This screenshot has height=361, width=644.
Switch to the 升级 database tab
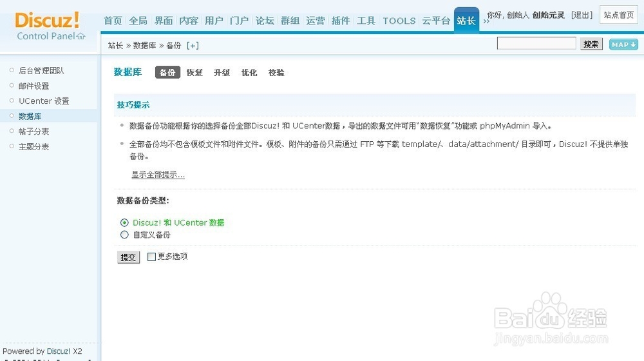222,73
